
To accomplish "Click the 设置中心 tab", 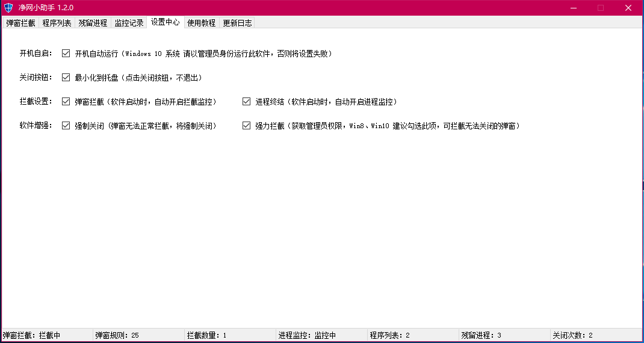I will [165, 22].
